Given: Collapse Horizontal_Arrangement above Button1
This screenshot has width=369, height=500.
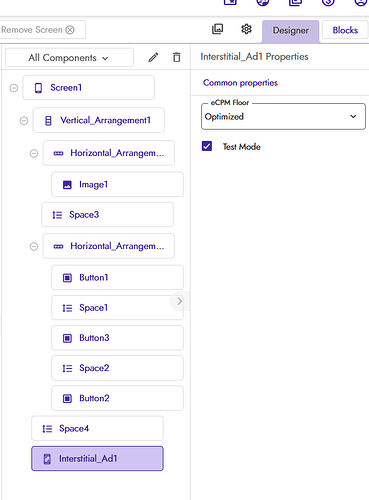Looking at the screenshot, I should click(34, 246).
